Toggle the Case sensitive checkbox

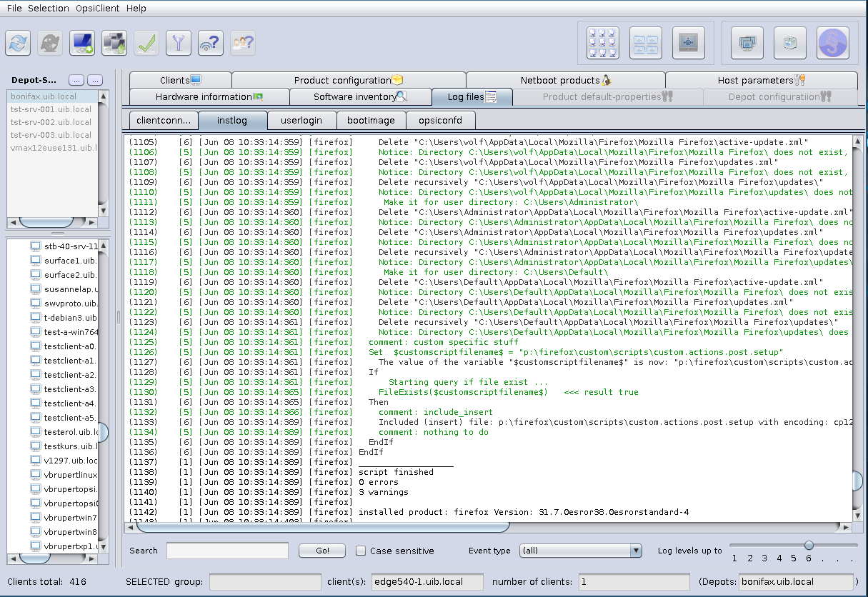(x=361, y=551)
